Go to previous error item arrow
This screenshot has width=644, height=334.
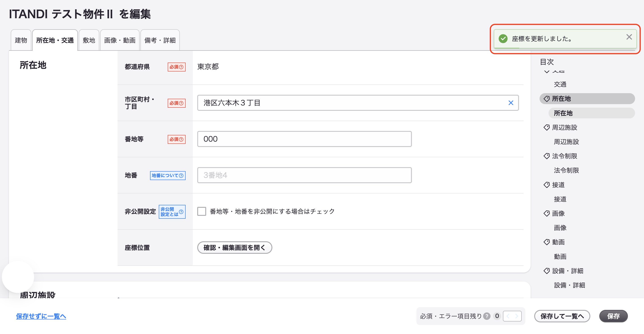[x=508, y=316]
